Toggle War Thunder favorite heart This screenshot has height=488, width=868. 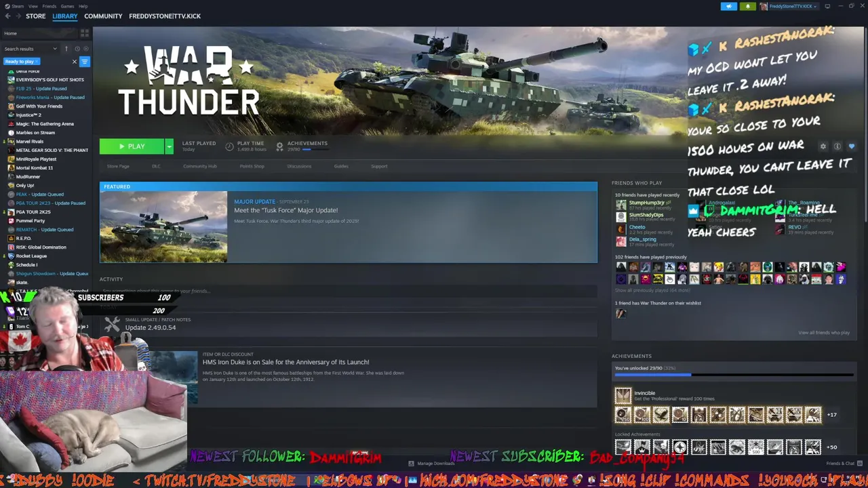click(x=852, y=146)
